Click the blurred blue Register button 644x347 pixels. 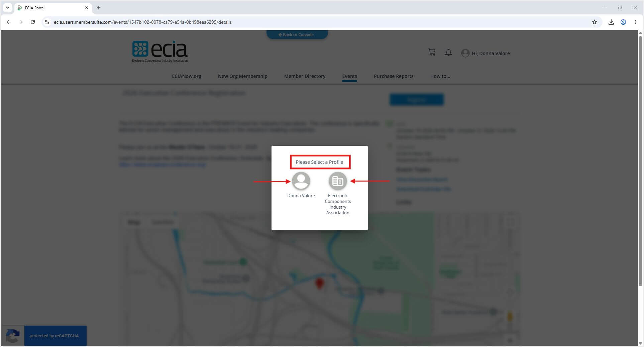click(x=417, y=100)
